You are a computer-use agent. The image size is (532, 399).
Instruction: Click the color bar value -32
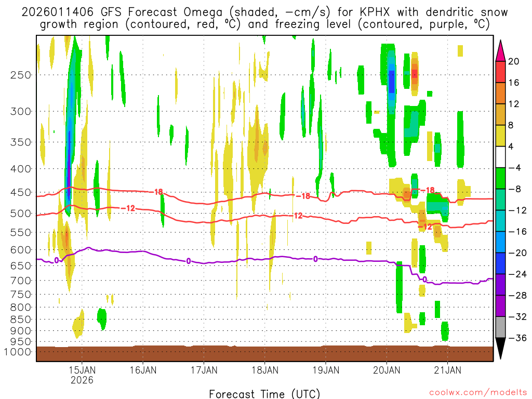(517, 317)
